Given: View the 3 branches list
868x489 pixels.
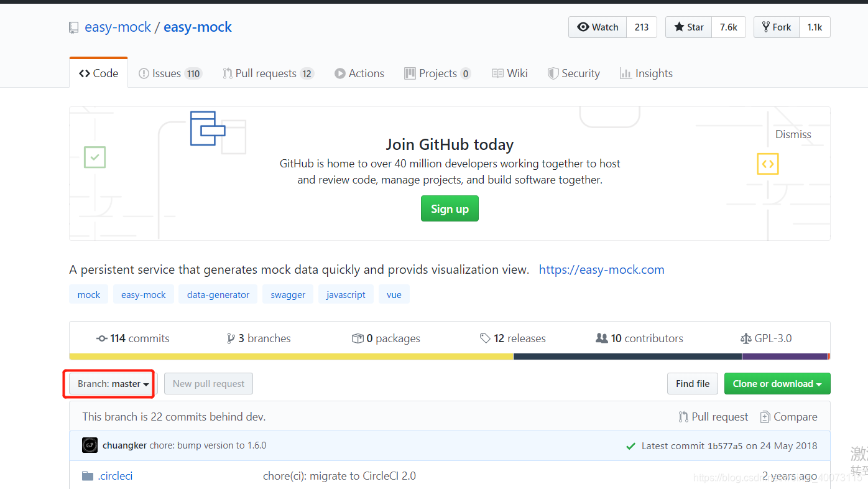Looking at the screenshot, I should coord(259,338).
